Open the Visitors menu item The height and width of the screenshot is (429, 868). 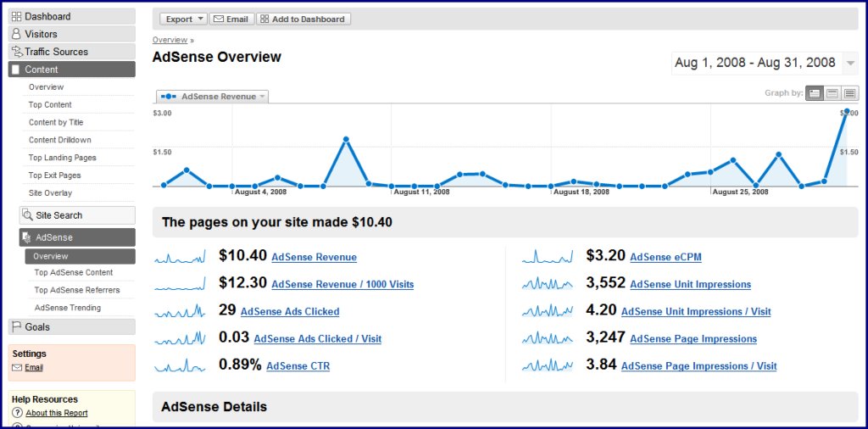[x=72, y=34]
